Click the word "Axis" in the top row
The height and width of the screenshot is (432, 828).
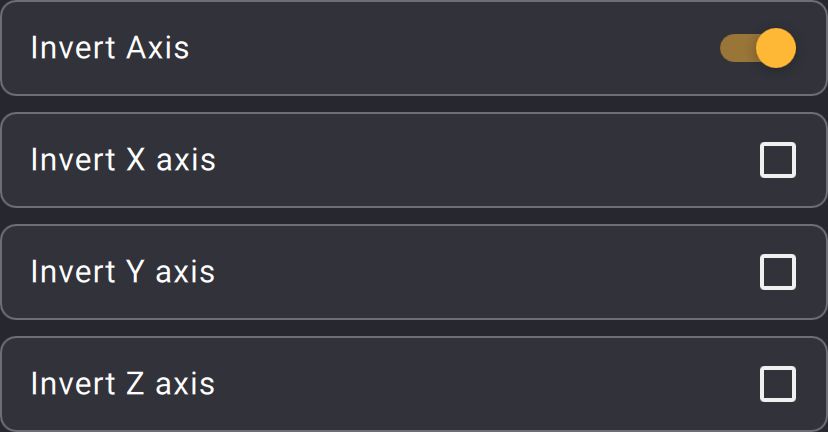tap(158, 48)
